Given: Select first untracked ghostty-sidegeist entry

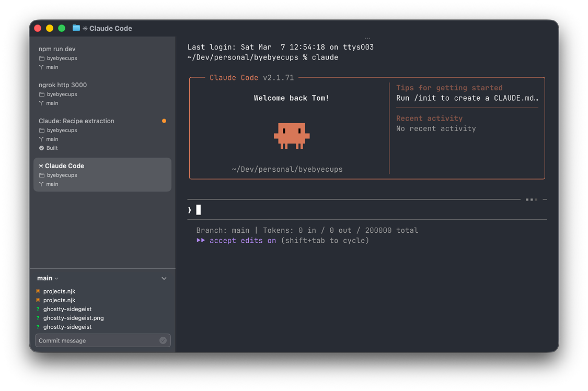Looking at the screenshot, I should (67, 309).
